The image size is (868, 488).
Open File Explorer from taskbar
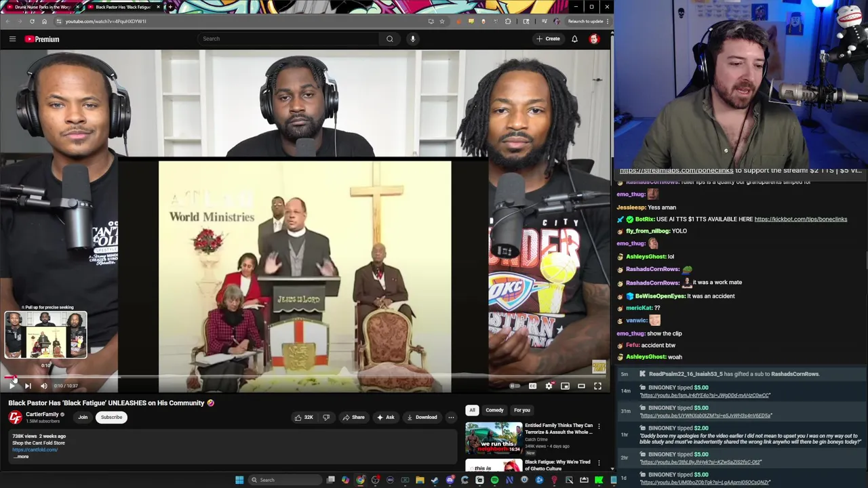(420, 480)
